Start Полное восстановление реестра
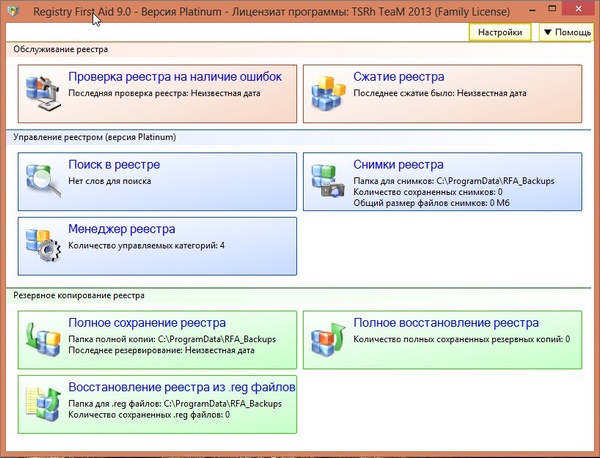Screen dimensions: 600x458 click(446, 323)
